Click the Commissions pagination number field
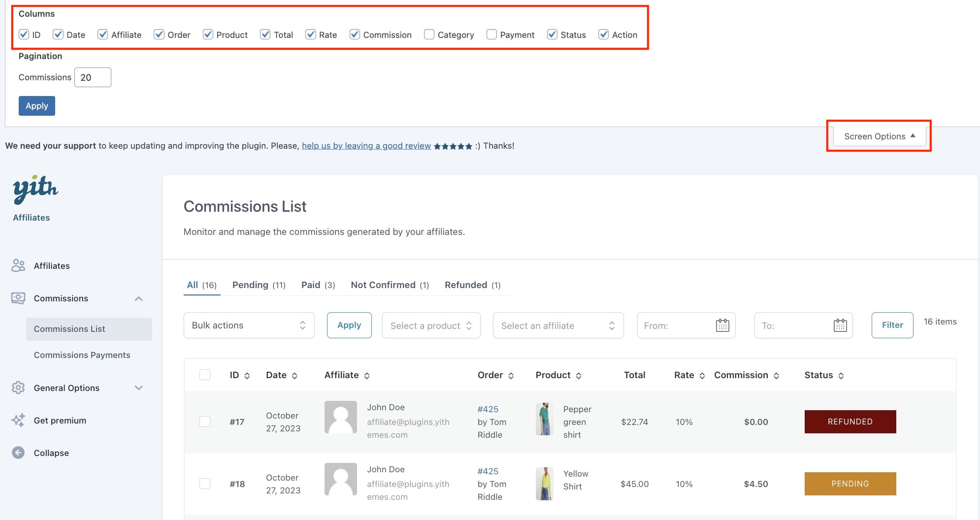This screenshot has height=520, width=980. pyautogui.click(x=93, y=77)
